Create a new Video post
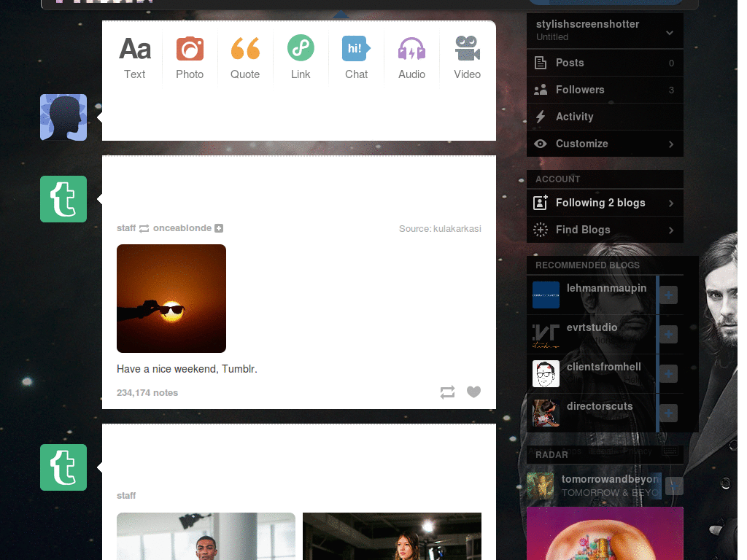The width and height of the screenshot is (747, 560). coord(467,58)
